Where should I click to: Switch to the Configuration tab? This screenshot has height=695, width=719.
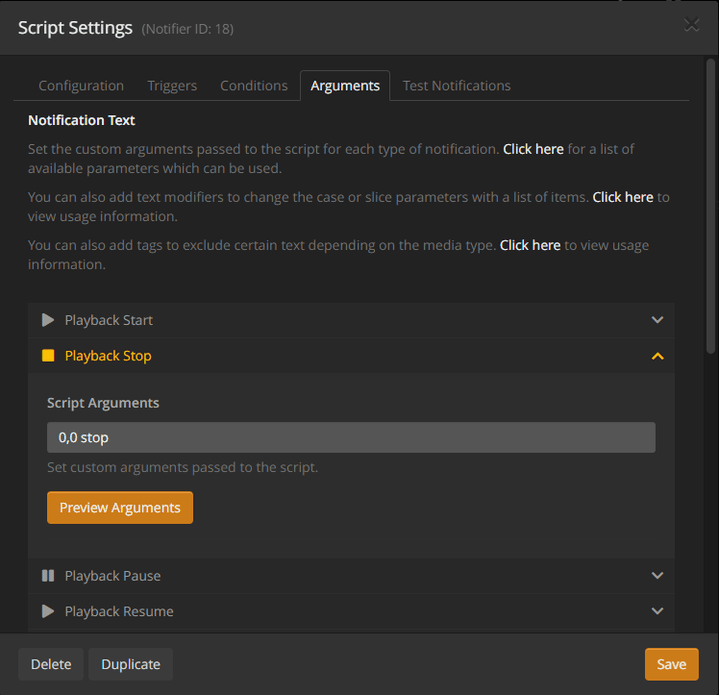point(81,86)
